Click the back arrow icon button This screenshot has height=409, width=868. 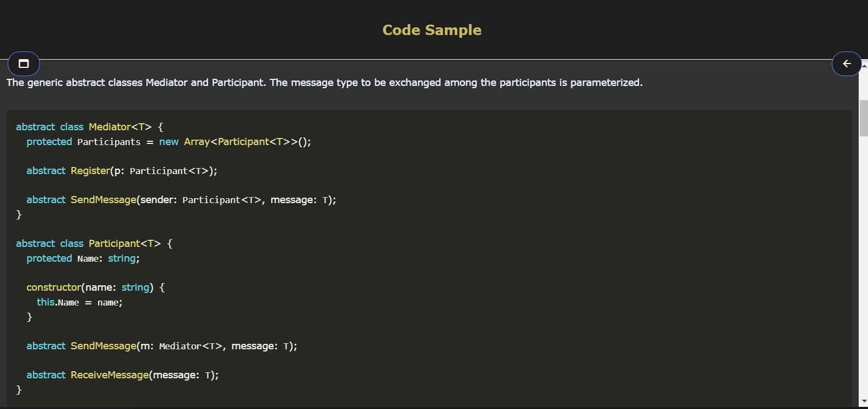pos(847,64)
